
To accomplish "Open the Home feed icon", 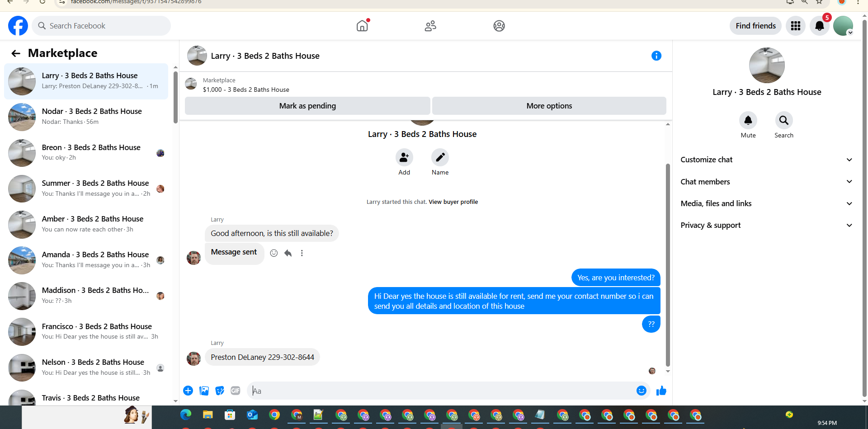I will click(x=362, y=26).
